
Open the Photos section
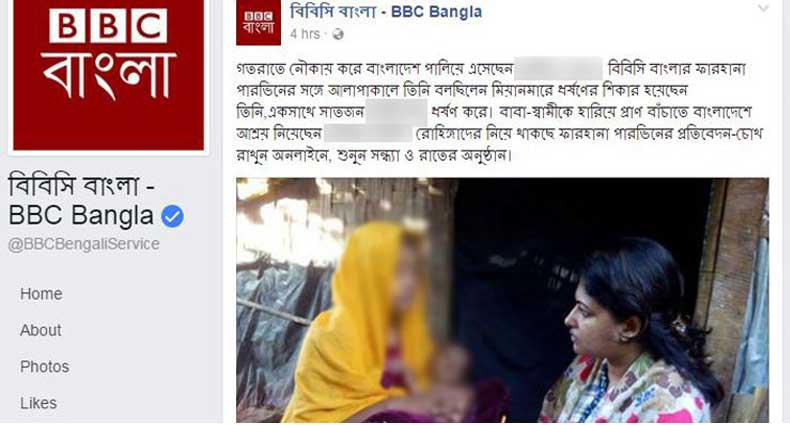(44, 367)
